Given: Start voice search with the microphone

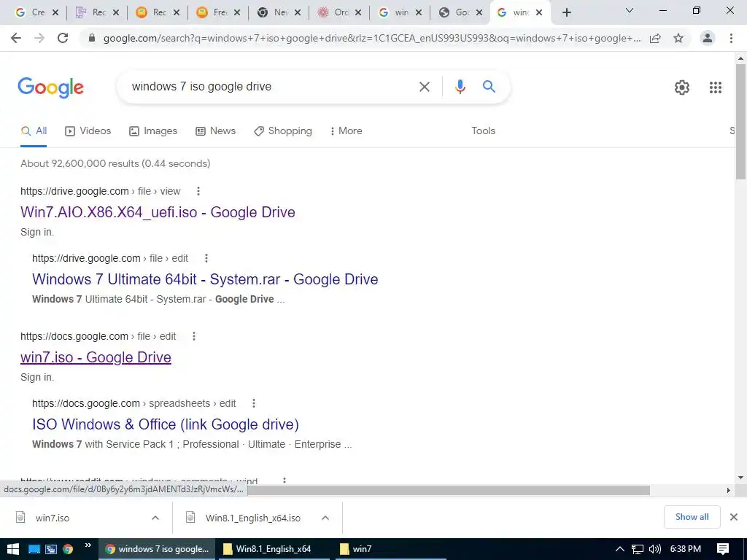Looking at the screenshot, I should (x=460, y=87).
